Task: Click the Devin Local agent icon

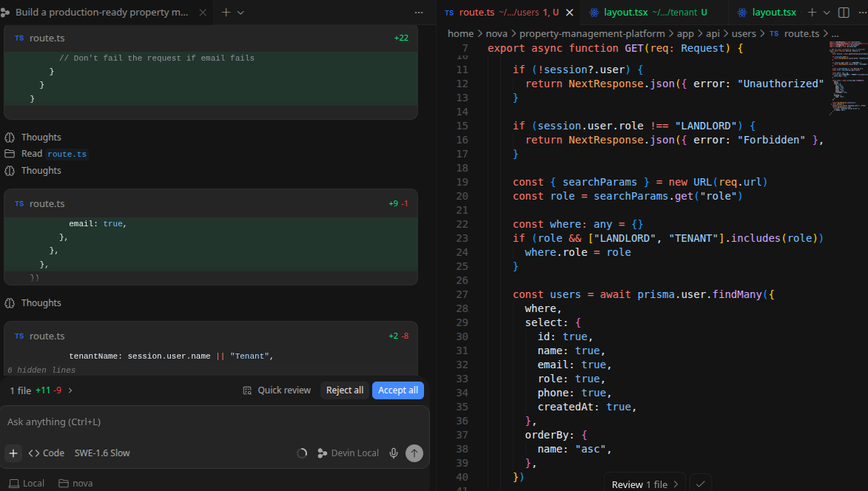Action: (x=322, y=453)
